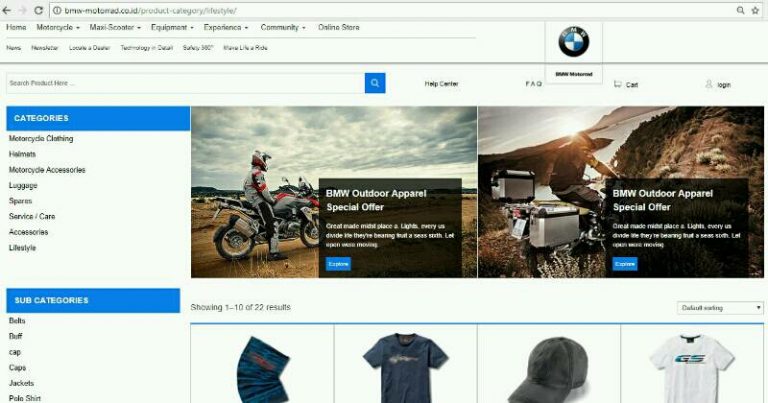Screen dimensions: 768x403
Task: Open the Default sorting dropdown
Action: [720, 307]
